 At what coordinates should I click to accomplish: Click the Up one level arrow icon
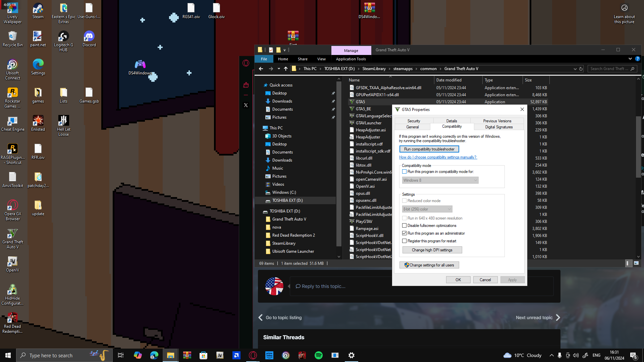(x=285, y=69)
